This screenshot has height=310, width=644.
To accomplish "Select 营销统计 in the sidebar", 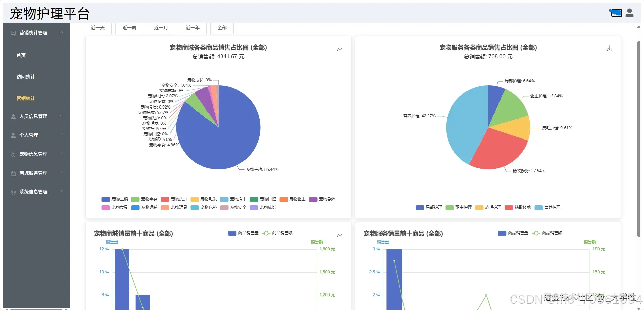I will (26, 98).
